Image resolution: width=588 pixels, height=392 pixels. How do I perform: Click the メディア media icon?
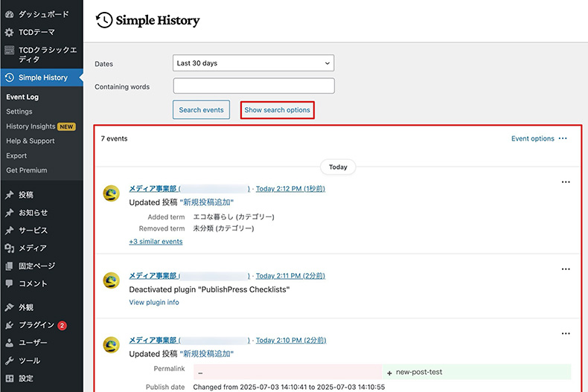click(10, 248)
